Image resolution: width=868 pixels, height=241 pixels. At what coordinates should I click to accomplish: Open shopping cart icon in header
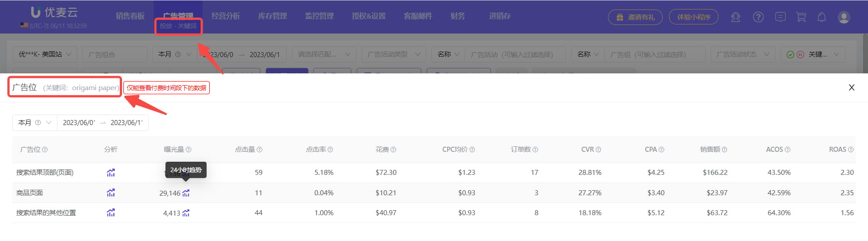coord(801,17)
